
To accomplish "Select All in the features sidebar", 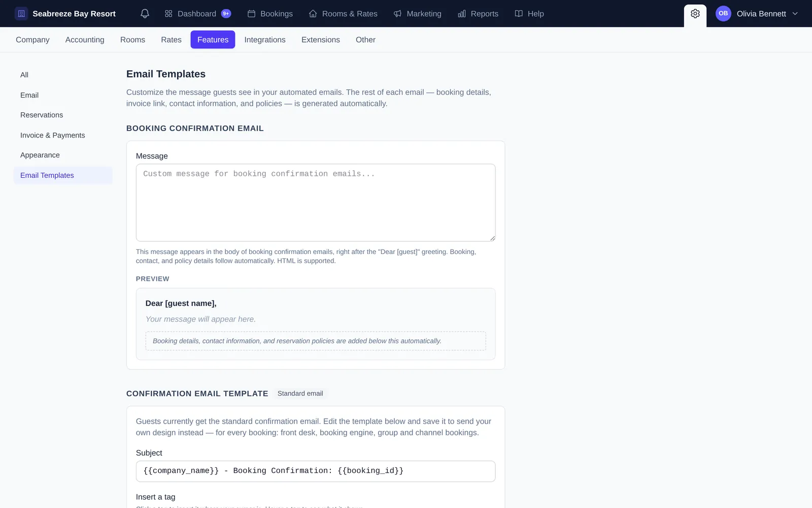I will coord(63,75).
